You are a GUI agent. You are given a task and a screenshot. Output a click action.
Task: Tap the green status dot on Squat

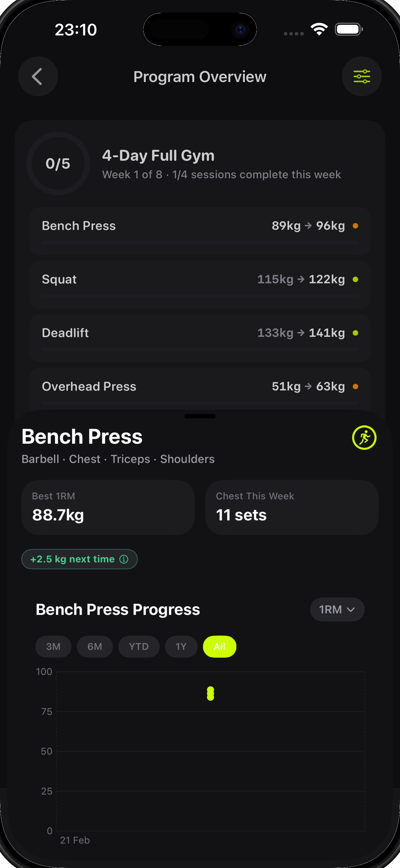[x=356, y=279]
